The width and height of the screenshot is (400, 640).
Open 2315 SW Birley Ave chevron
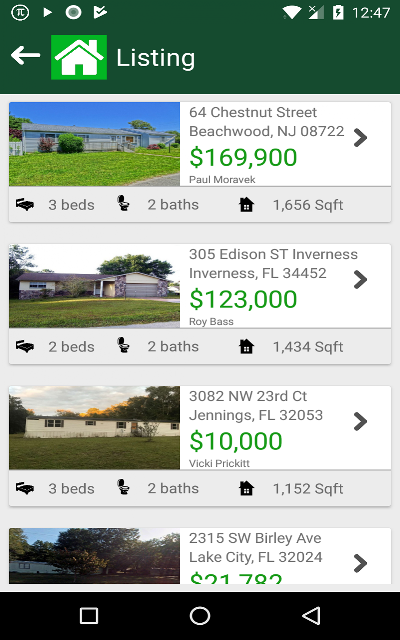tap(360, 563)
